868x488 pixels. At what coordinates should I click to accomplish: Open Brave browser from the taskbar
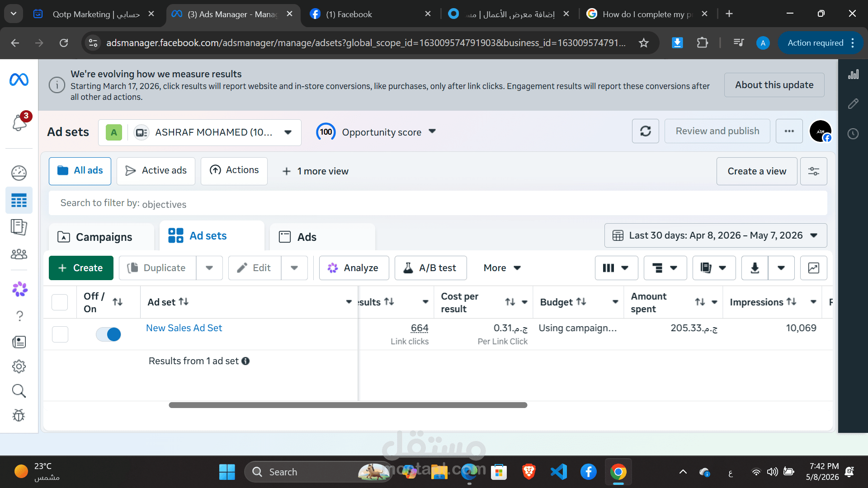pyautogui.click(x=529, y=472)
